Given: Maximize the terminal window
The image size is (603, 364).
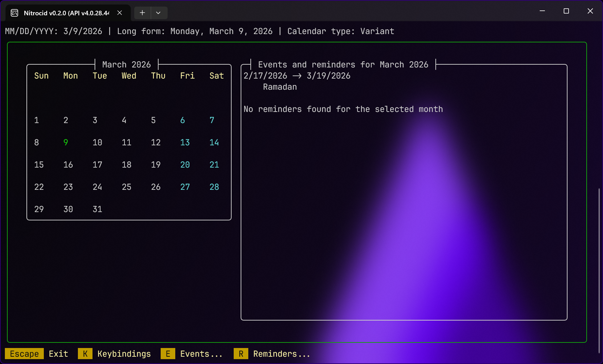Looking at the screenshot, I should (x=566, y=11).
